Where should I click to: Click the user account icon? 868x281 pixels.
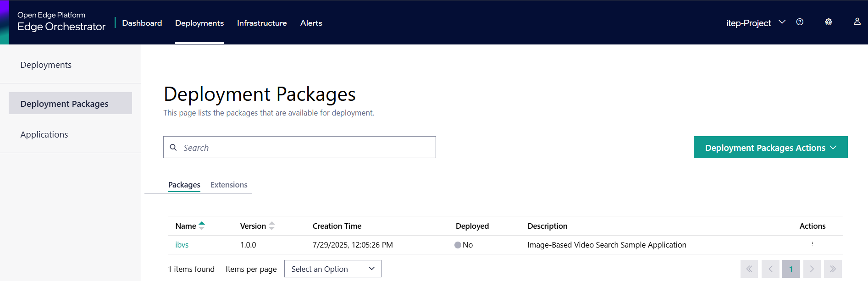click(x=857, y=22)
